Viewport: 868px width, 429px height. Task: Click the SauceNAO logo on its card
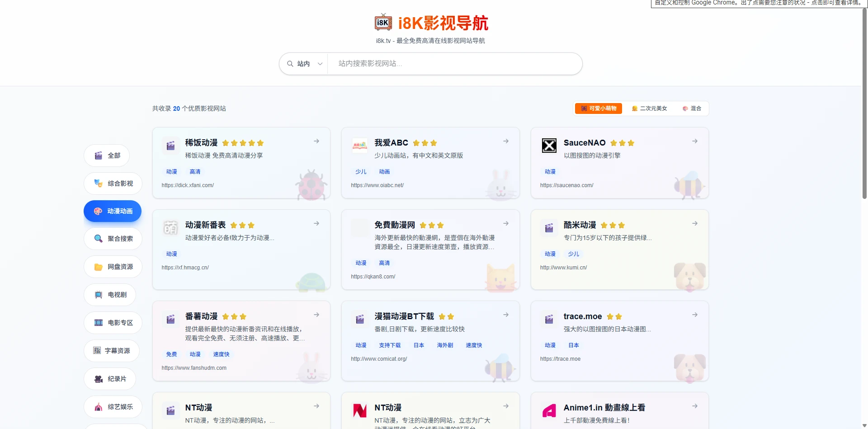(549, 146)
